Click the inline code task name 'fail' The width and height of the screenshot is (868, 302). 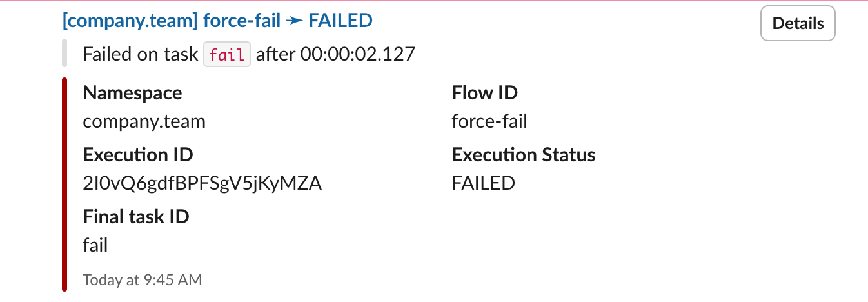(227, 55)
